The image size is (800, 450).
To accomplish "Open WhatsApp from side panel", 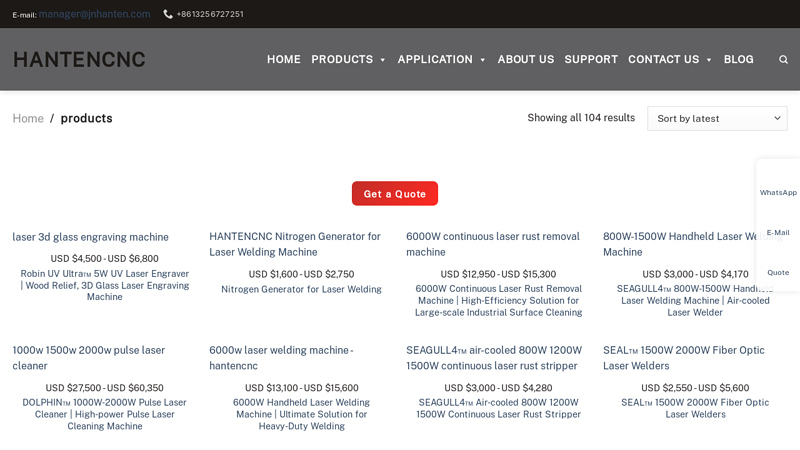I will pos(778,192).
